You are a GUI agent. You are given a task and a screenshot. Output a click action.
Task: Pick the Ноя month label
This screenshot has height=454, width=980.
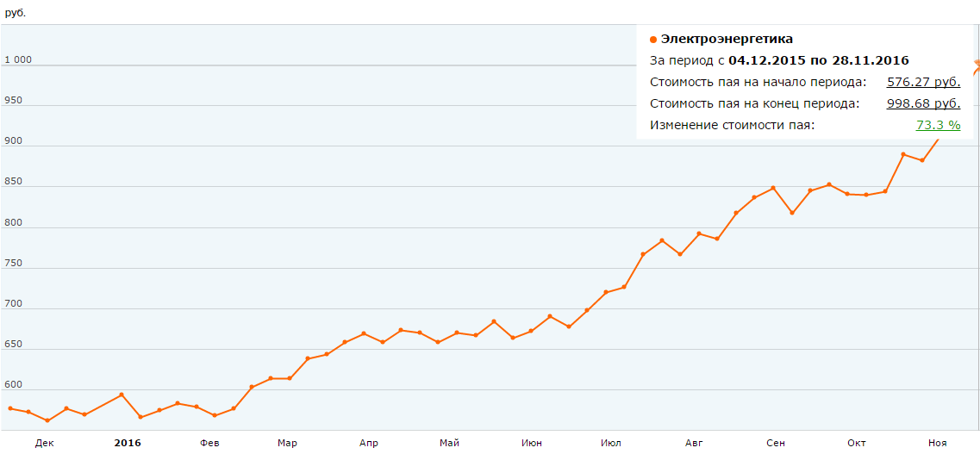point(937,443)
